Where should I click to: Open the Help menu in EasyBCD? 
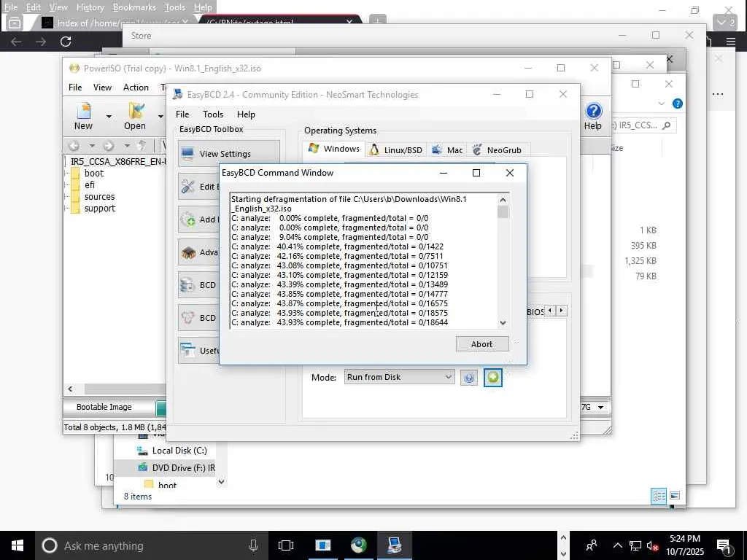click(246, 114)
